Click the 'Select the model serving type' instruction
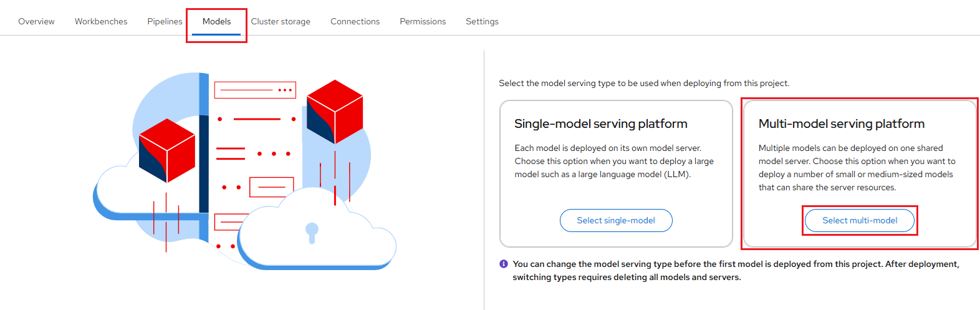The image size is (980, 310). [x=643, y=83]
